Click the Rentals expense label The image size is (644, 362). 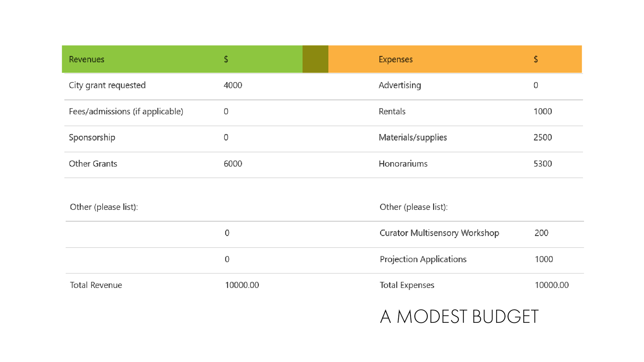pyautogui.click(x=392, y=111)
